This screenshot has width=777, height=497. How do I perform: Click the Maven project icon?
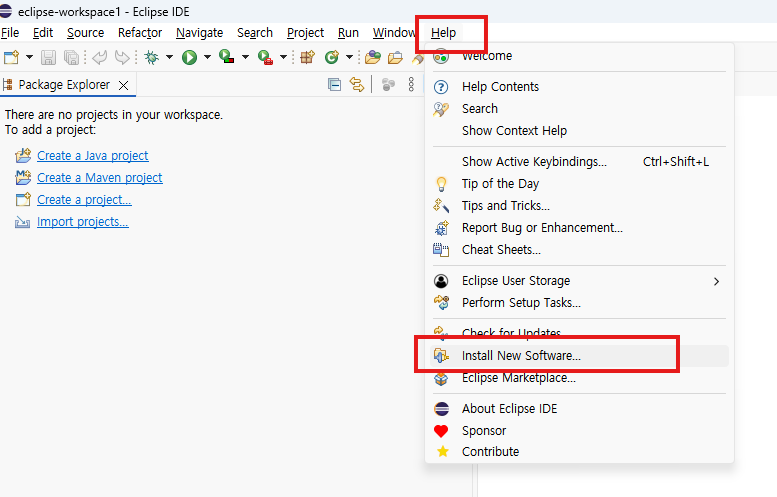pos(23,177)
